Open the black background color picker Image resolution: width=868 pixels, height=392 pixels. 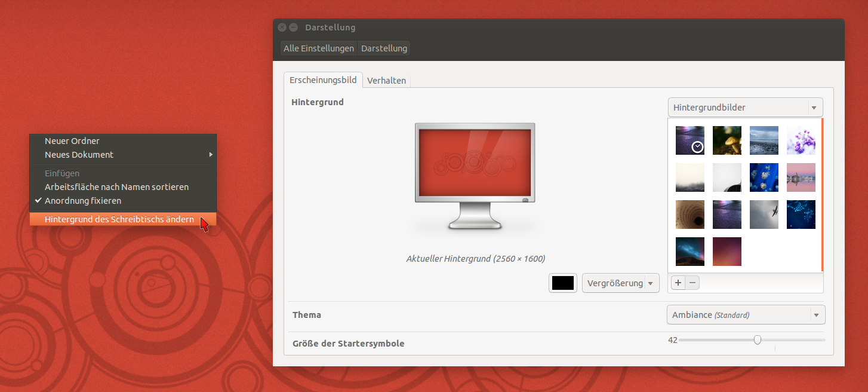point(563,283)
